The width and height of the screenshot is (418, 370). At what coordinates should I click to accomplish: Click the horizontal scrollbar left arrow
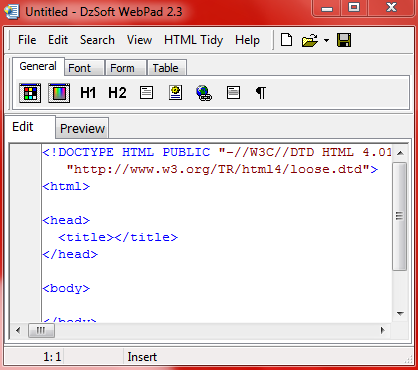pos(18,331)
